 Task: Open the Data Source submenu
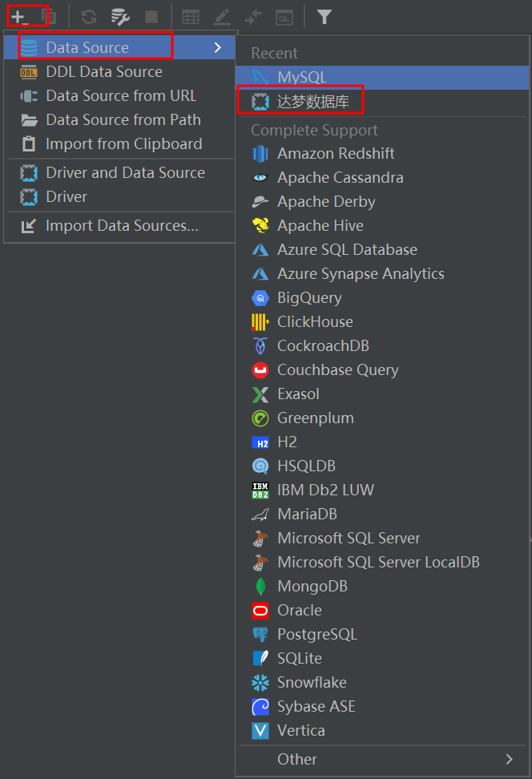pos(119,47)
